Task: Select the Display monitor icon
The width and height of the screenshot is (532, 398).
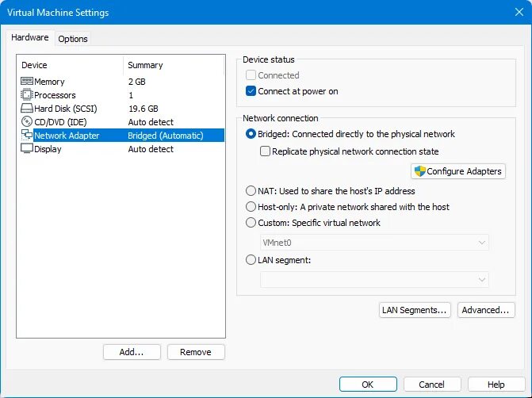Action: [27, 148]
